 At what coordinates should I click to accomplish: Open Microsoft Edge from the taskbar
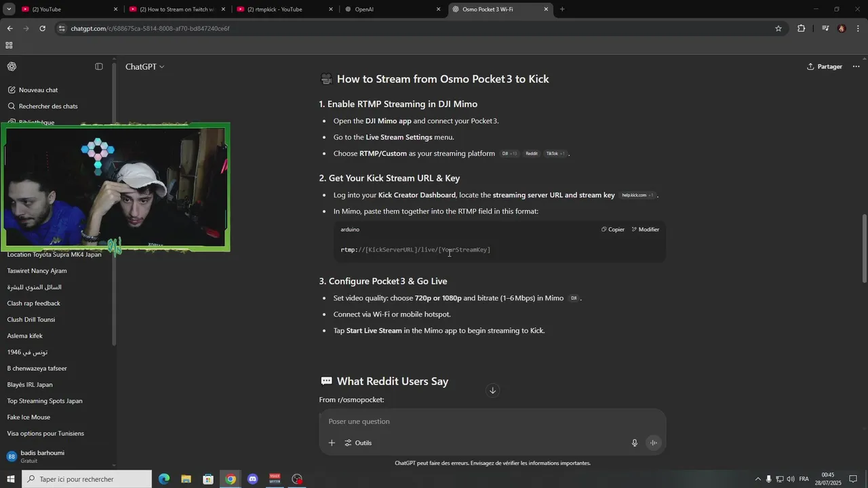click(x=164, y=479)
